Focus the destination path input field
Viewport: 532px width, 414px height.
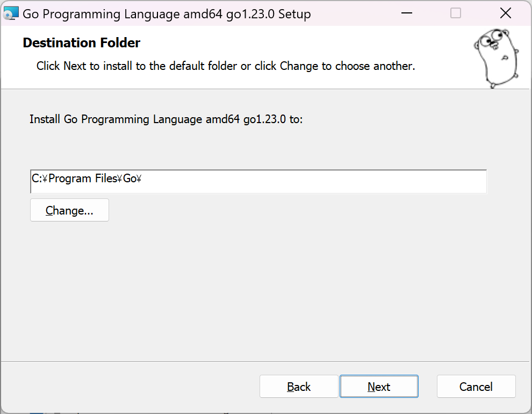point(258,182)
